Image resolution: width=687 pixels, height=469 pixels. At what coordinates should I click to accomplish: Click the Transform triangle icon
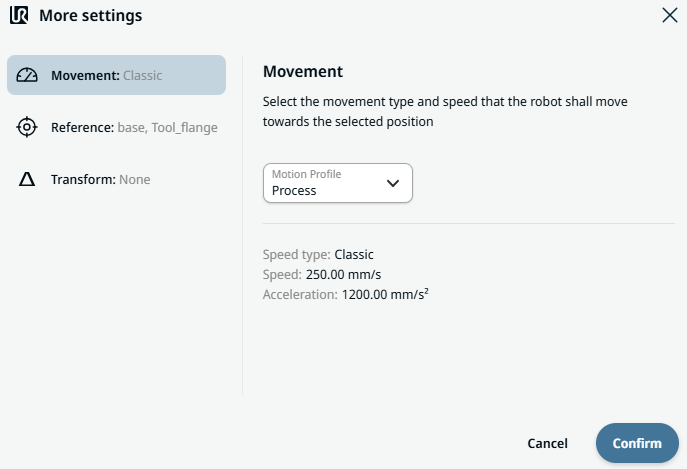pos(27,179)
